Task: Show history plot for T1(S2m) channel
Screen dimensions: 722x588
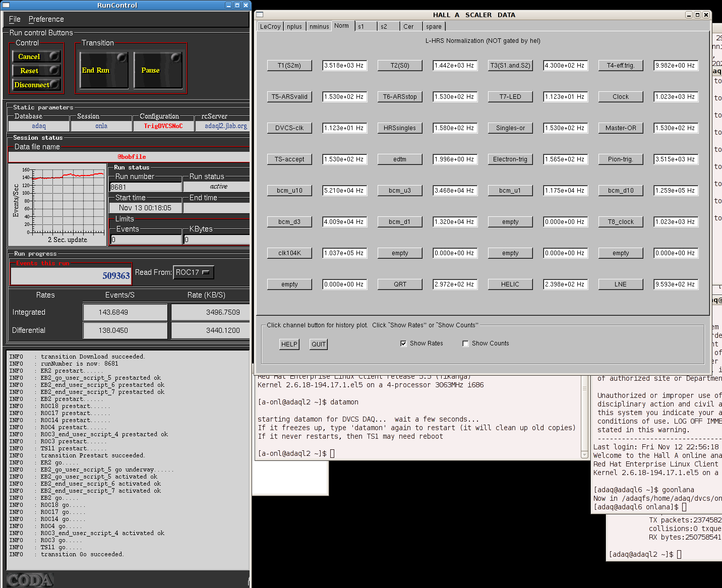Action: pos(289,66)
